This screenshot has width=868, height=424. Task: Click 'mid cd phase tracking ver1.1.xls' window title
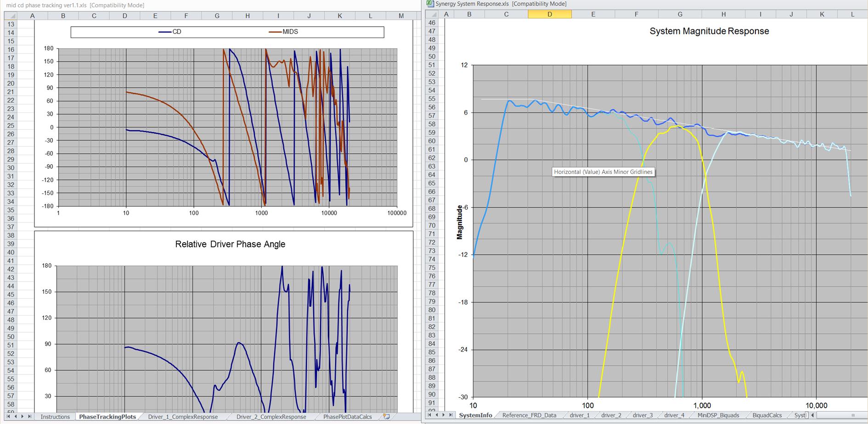(46, 5)
